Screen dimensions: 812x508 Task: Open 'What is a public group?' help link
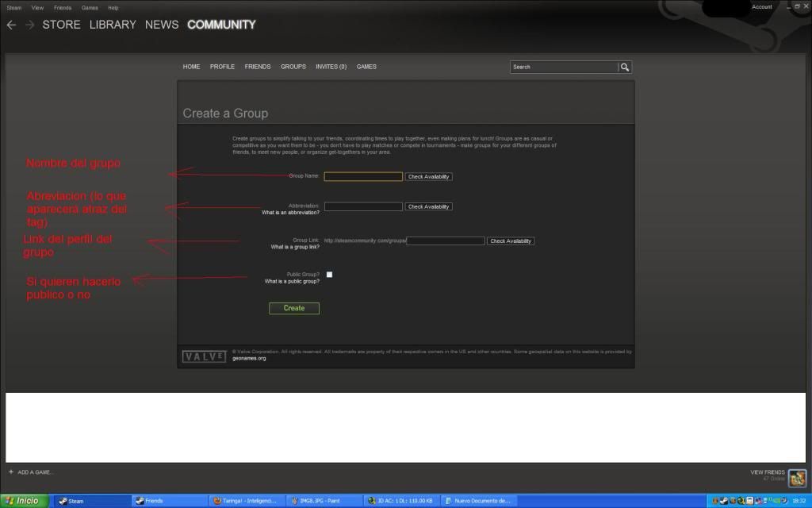292,282
